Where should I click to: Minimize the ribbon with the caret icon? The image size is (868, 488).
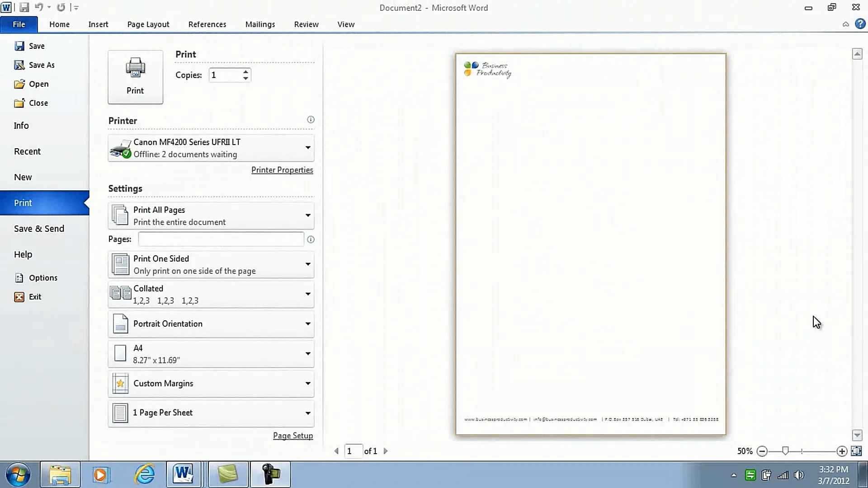coord(845,24)
